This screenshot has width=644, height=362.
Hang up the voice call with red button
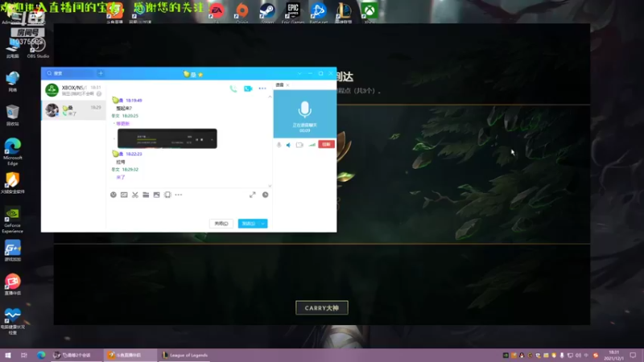tap(326, 145)
